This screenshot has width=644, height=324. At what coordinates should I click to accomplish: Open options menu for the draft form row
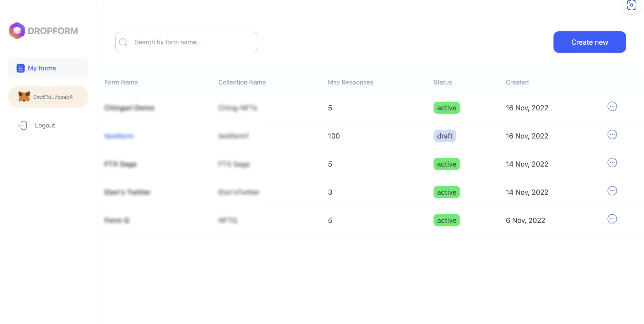pos(612,135)
